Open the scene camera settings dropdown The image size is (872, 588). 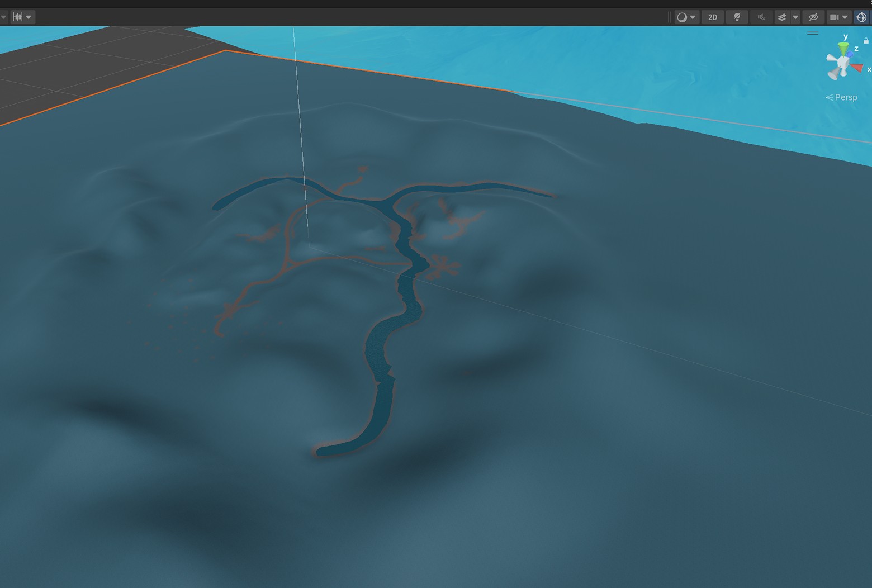839,17
